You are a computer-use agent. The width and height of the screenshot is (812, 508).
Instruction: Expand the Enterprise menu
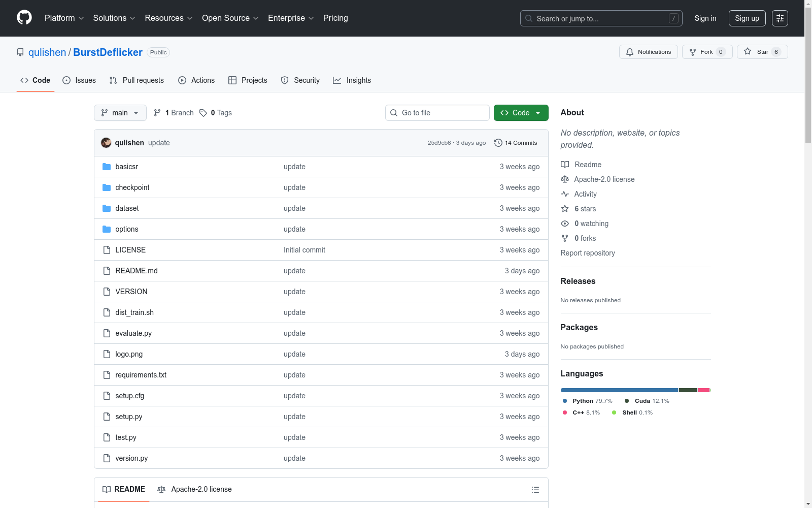291,18
